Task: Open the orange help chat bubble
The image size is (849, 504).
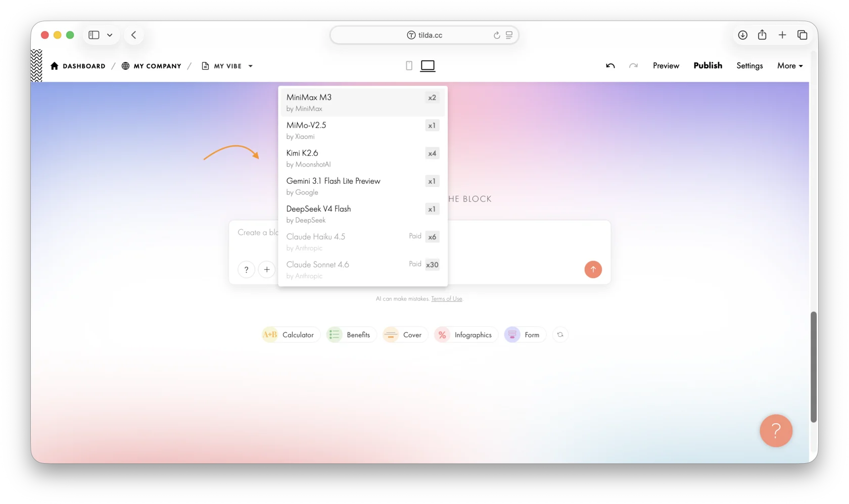Action: point(776,430)
